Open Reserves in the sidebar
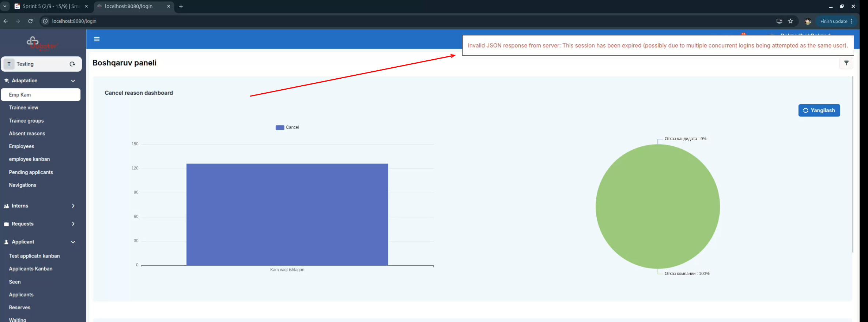868x322 pixels. tap(20, 308)
